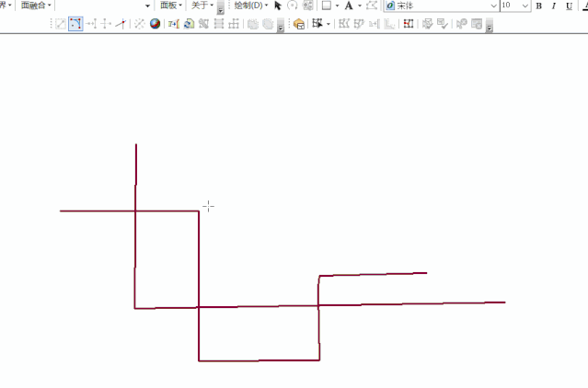Click the Rotate tool next to the arrow

click(292, 6)
